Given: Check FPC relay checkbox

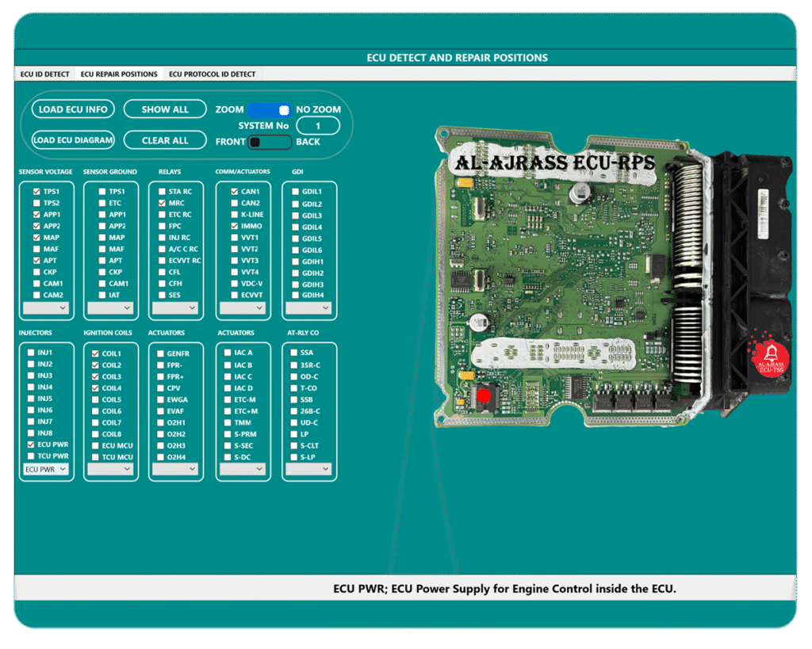Looking at the screenshot, I should pyautogui.click(x=162, y=226).
